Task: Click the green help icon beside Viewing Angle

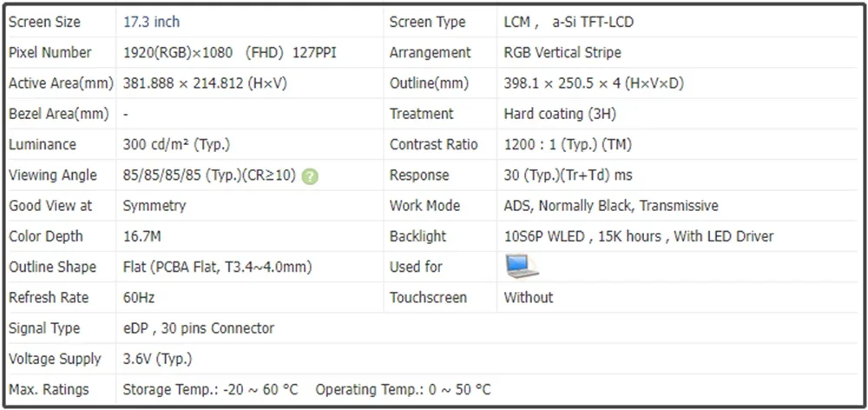Action: click(310, 176)
